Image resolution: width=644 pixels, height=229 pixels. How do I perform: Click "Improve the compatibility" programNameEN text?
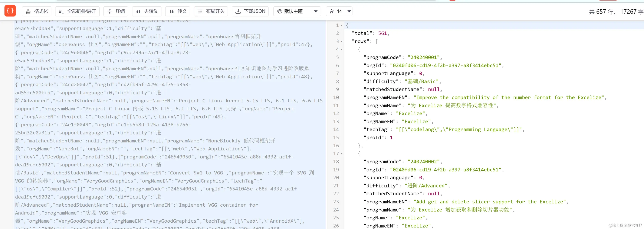point(509,97)
